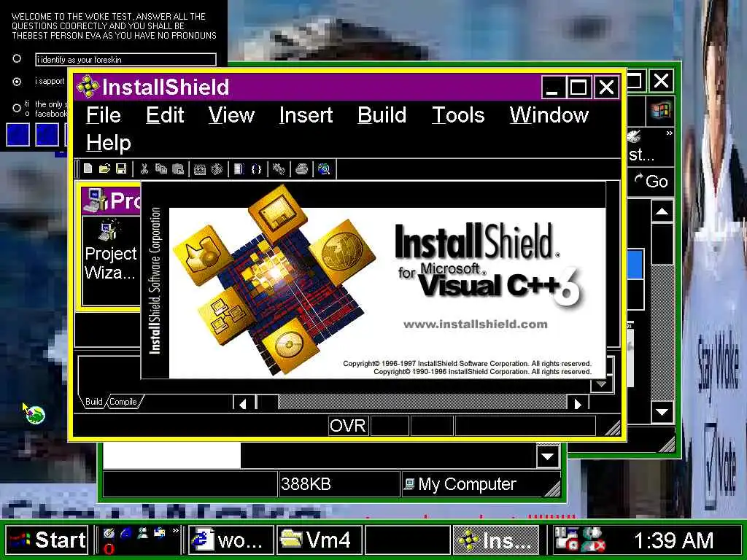This screenshot has height=560, width=747.
Task: Switch to the Vm4 folder taskbar button
Action: [320, 540]
